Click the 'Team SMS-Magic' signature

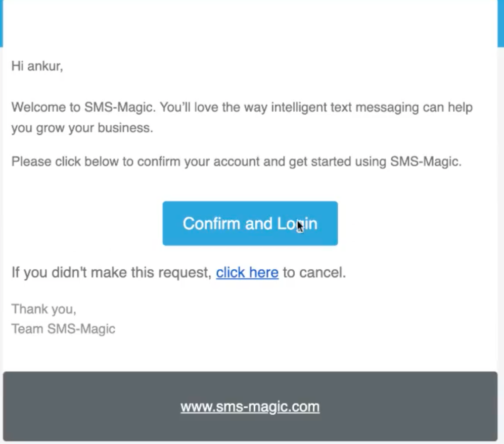(63, 329)
